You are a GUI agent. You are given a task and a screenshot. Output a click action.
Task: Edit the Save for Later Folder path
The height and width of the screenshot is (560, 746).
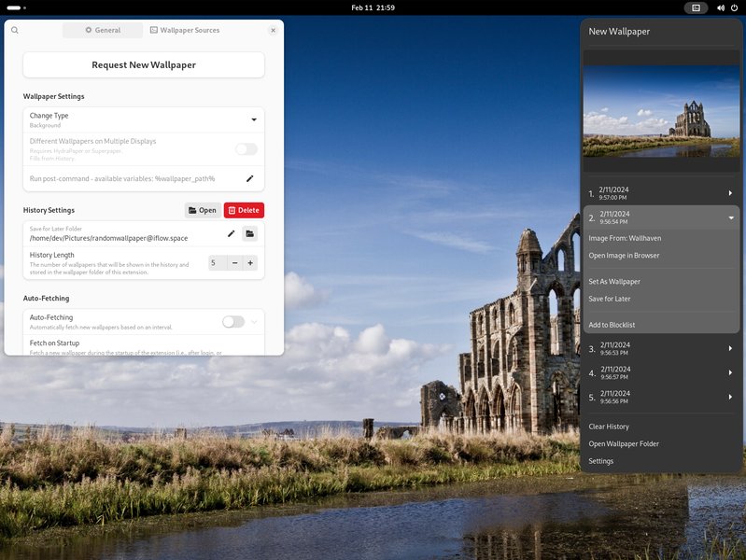tap(232, 233)
